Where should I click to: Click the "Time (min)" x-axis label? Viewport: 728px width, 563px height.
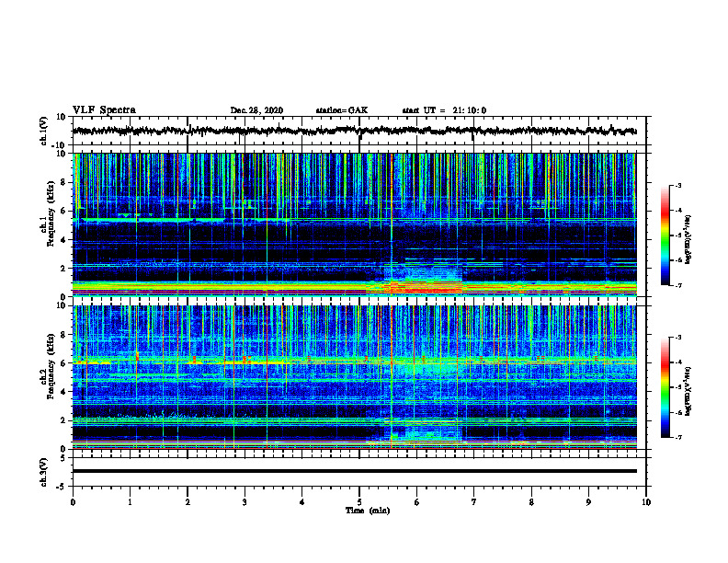(x=368, y=511)
